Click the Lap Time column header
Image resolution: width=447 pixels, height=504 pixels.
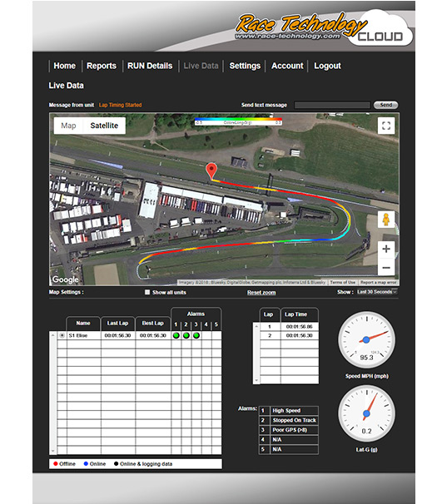300,314
